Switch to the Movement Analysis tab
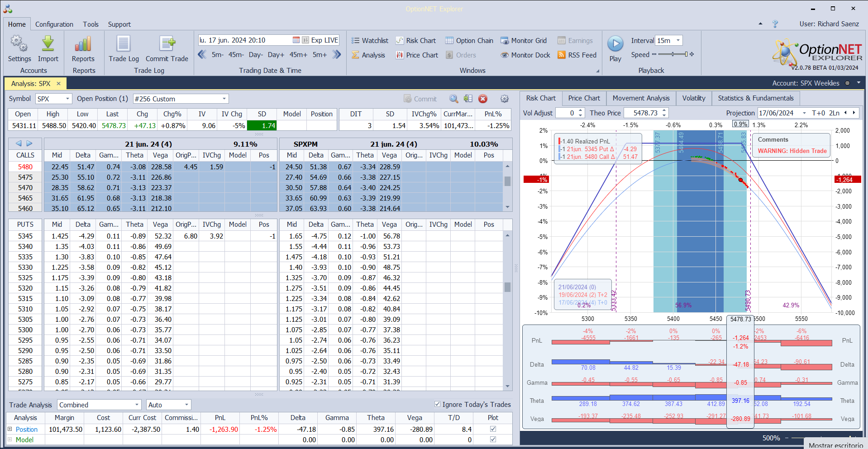This screenshot has height=449, width=868. coord(641,98)
